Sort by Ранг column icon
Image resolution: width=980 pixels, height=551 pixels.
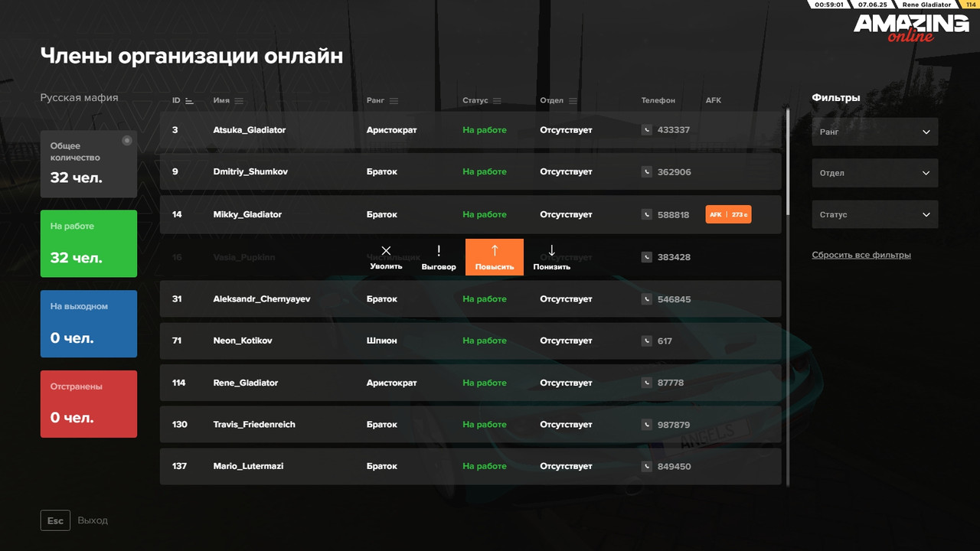[394, 101]
